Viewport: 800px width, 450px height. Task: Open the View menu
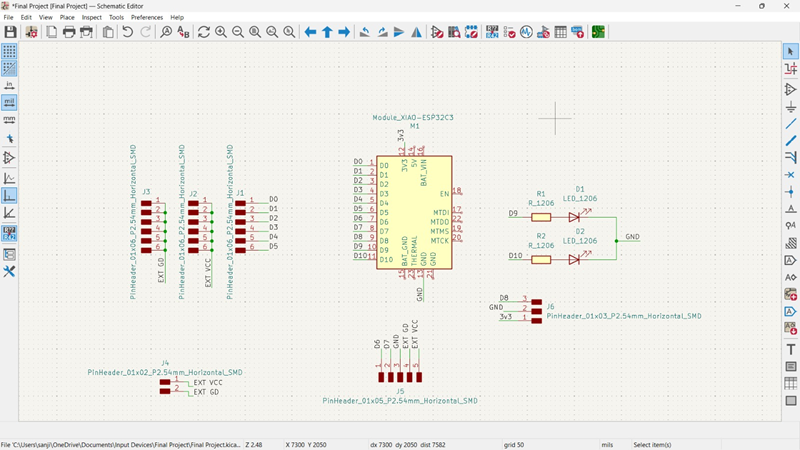point(45,17)
